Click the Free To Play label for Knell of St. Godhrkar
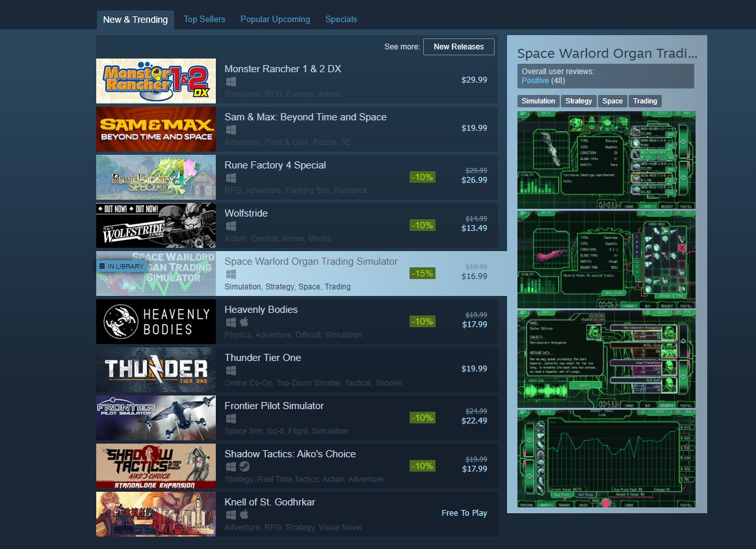The height and width of the screenshot is (549, 756). pos(464,513)
